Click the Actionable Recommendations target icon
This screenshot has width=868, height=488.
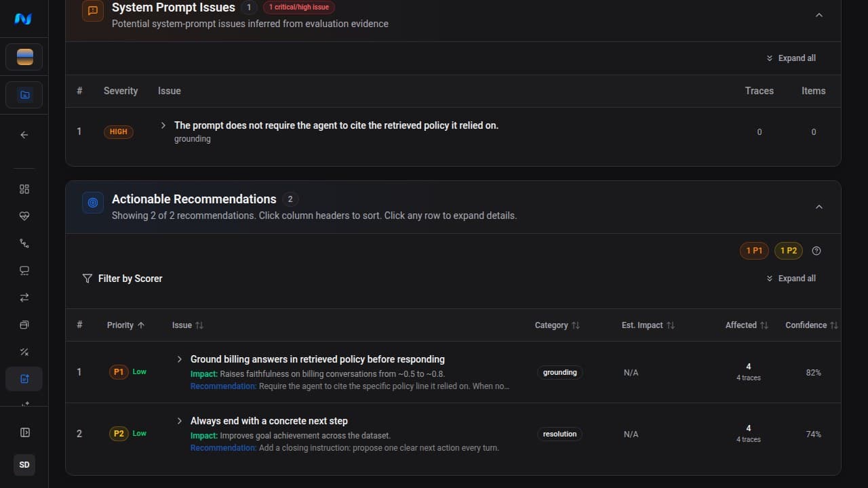click(x=93, y=203)
